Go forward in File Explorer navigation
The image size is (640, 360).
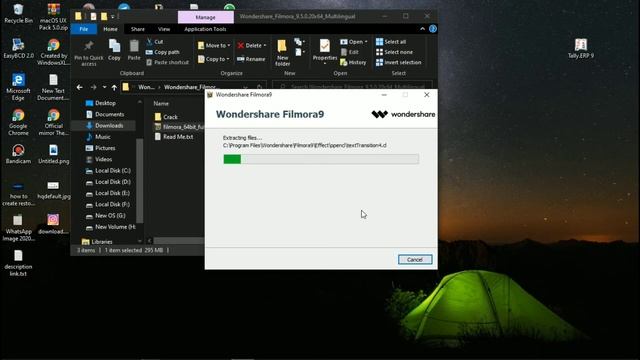point(93,87)
